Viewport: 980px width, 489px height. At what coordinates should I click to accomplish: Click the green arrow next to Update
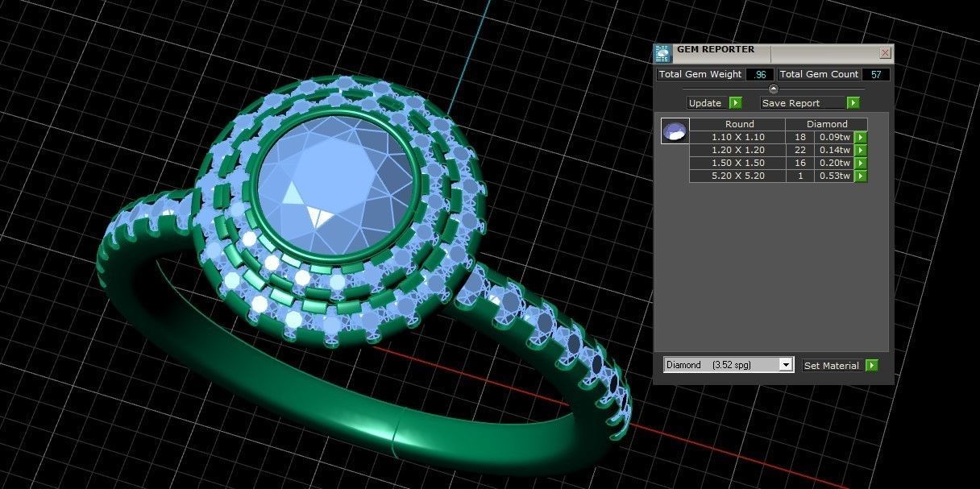point(735,103)
